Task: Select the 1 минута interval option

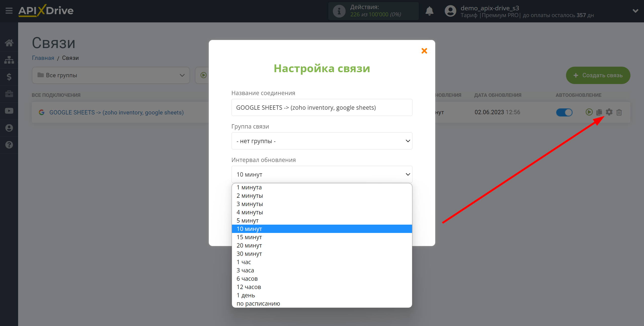Action: coord(322,187)
